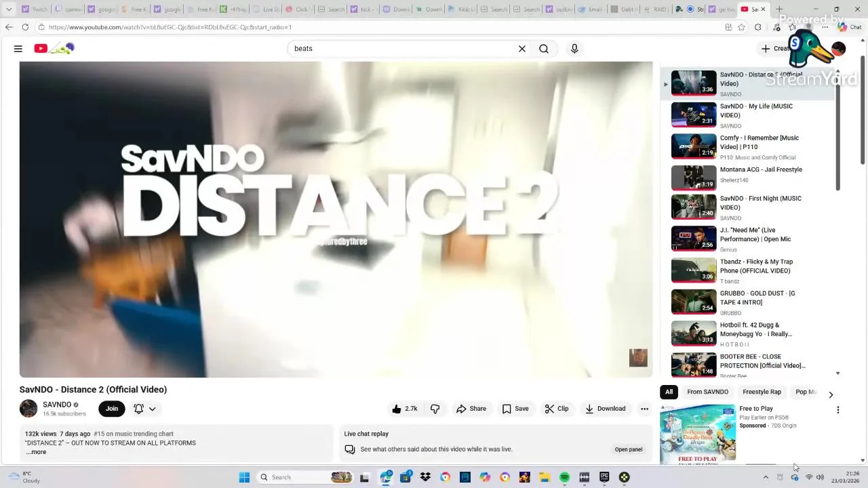Play BOOTER BEE - CLOSE PROTECTION
868x488 pixels.
pyautogui.click(x=748, y=365)
